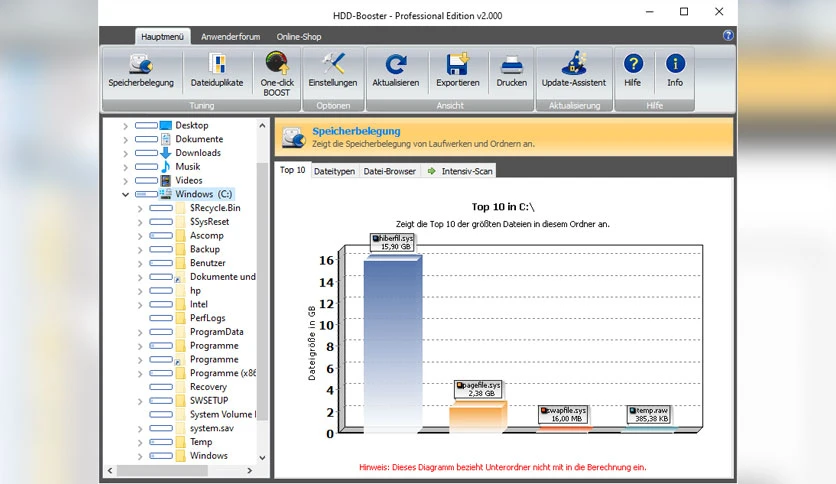The height and width of the screenshot is (484, 836).
Task: Expand Temp folder node
Action: click(x=140, y=442)
